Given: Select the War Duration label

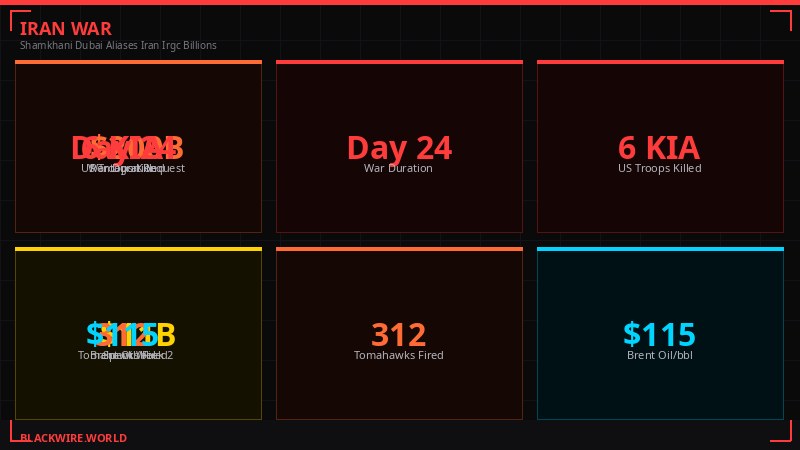Looking at the screenshot, I should (398, 168).
